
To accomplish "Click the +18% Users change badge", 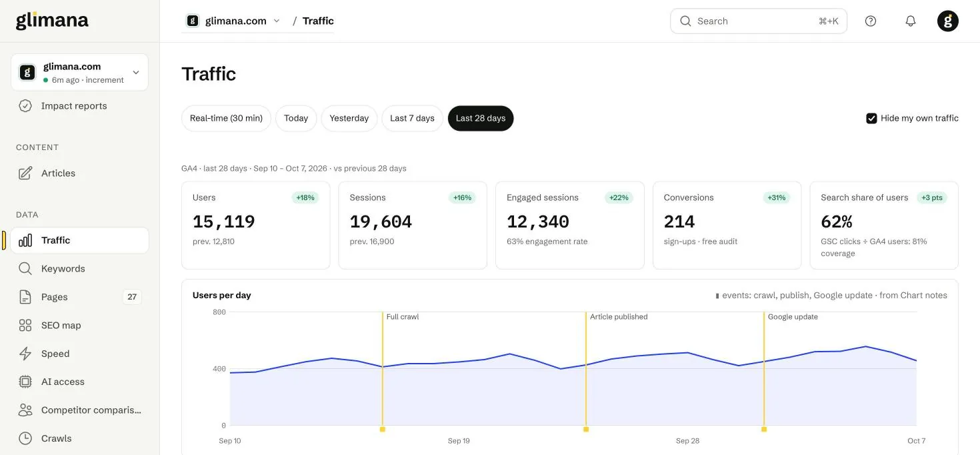I will (305, 197).
